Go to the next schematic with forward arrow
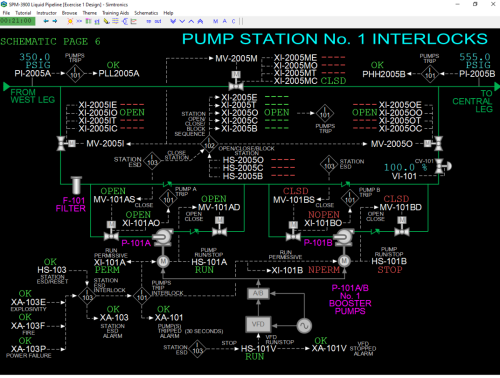 point(55,21)
